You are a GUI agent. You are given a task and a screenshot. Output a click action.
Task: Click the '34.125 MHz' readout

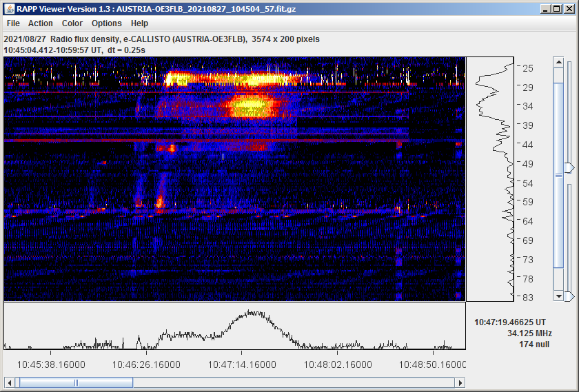coord(529,333)
